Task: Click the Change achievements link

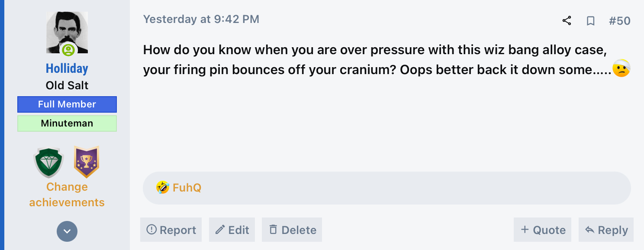Action: click(x=67, y=195)
